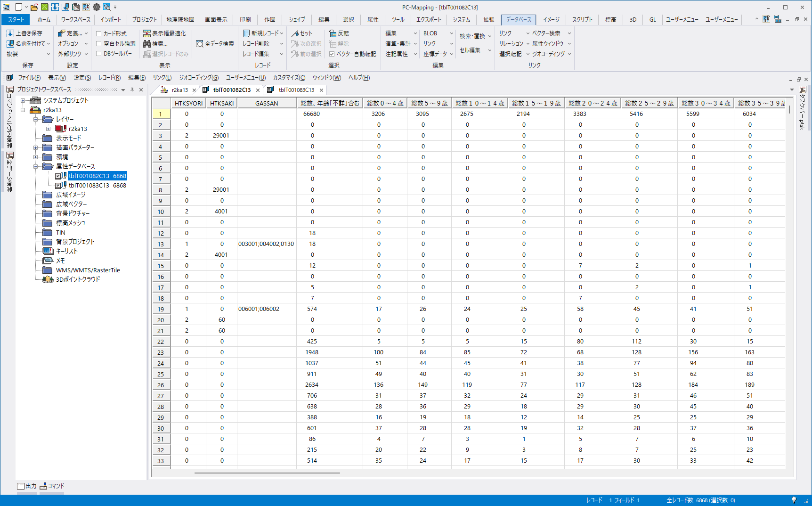Enable the カード形式 checkbox
The image size is (812, 506).
(99, 33)
